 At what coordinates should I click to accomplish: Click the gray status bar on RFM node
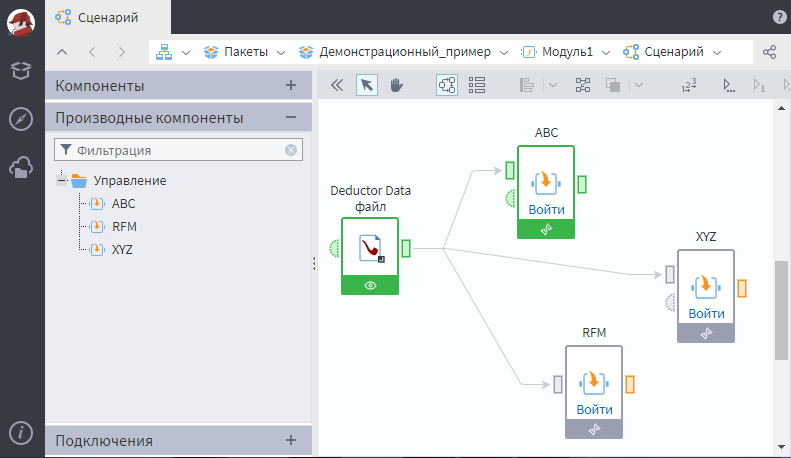pyautogui.click(x=594, y=429)
